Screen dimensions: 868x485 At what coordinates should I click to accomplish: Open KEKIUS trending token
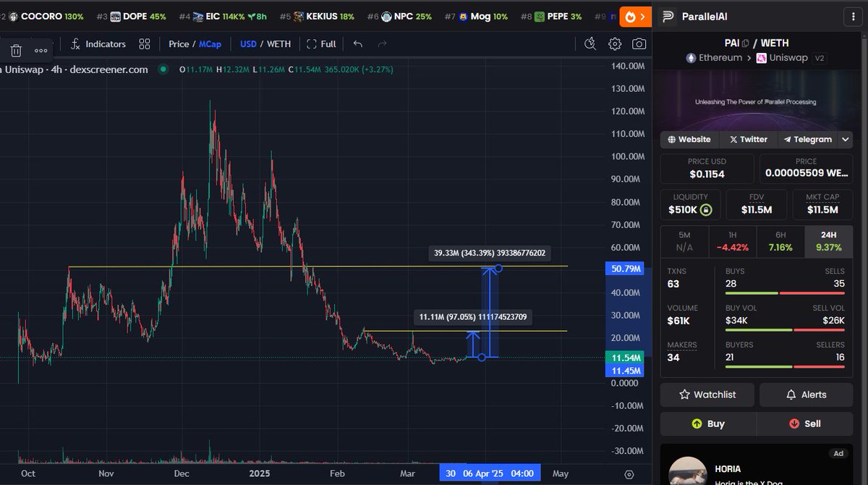(x=317, y=16)
